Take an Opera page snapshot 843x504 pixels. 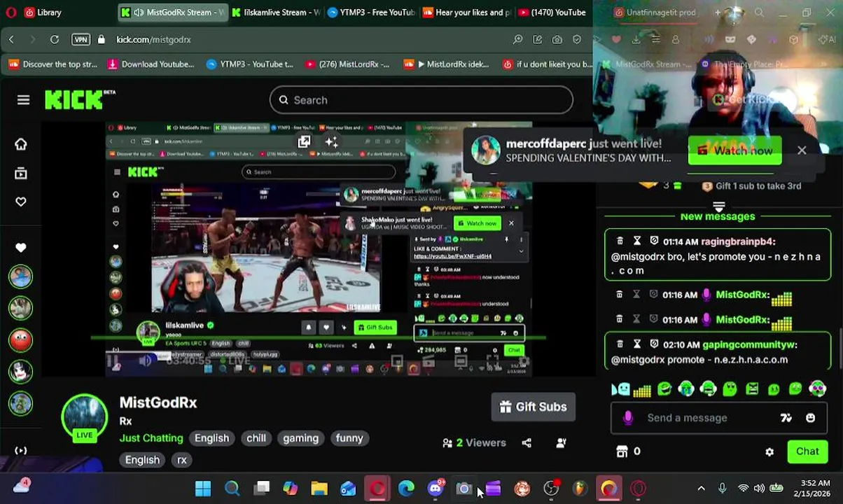click(x=557, y=40)
